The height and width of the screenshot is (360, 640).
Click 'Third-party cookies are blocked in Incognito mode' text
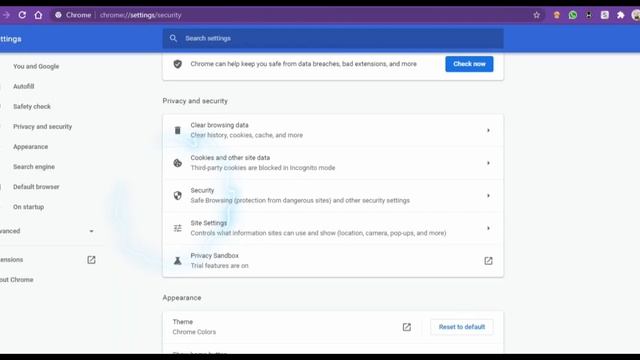263,168
